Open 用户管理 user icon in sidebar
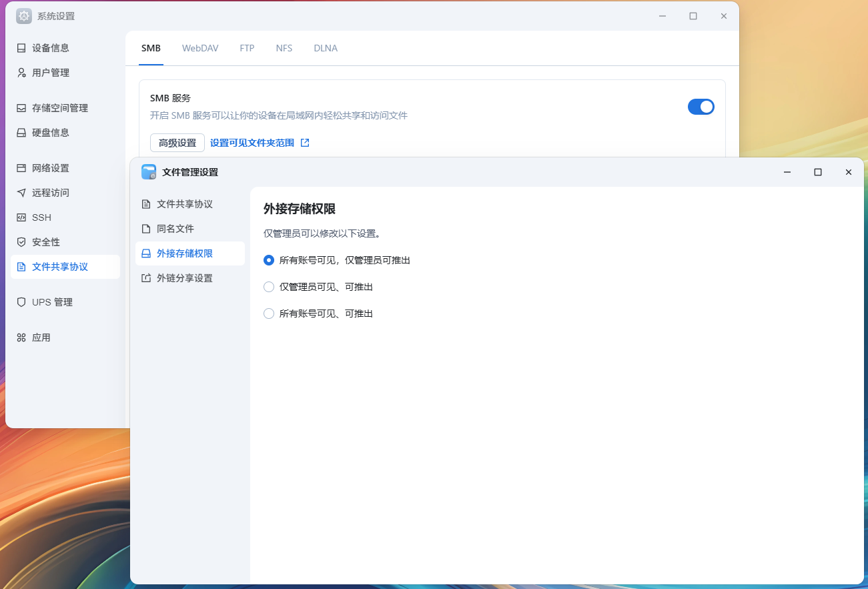The image size is (868, 589). coord(21,73)
